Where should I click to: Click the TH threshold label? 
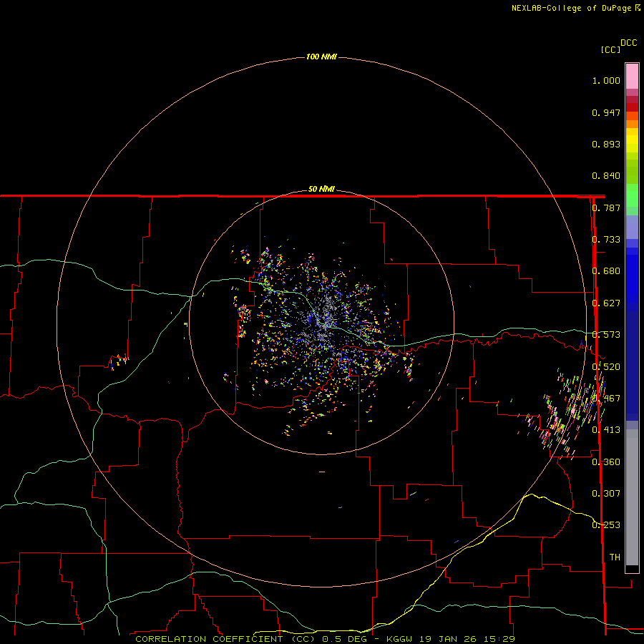click(x=615, y=557)
